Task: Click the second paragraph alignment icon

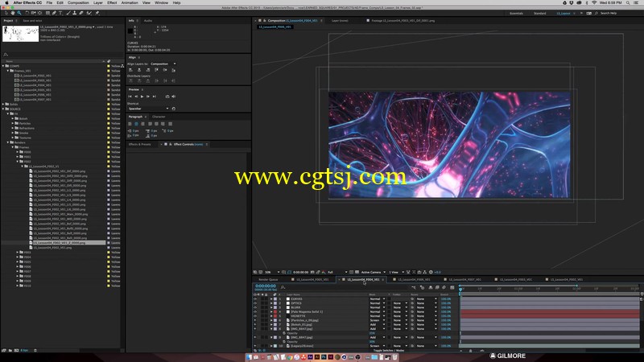Action: (136, 124)
